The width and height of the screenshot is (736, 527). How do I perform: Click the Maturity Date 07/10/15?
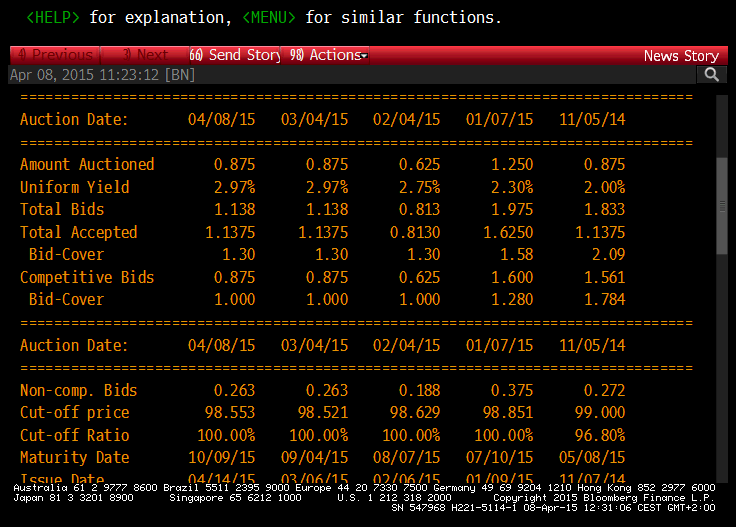tap(499, 457)
